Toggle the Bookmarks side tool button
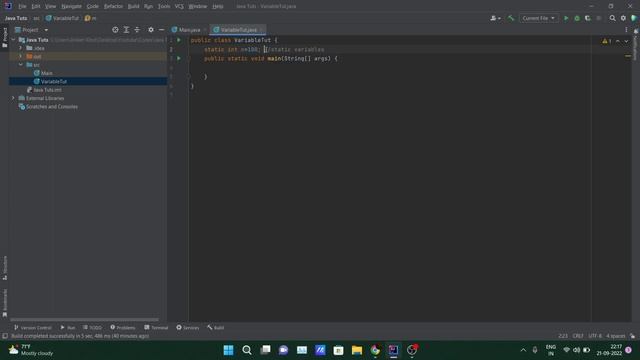Image resolution: width=640 pixels, height=360 pixels. 4,303
